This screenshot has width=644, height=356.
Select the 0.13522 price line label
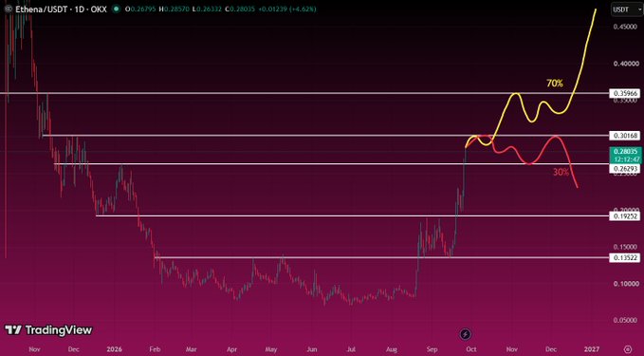pos(625,258)
